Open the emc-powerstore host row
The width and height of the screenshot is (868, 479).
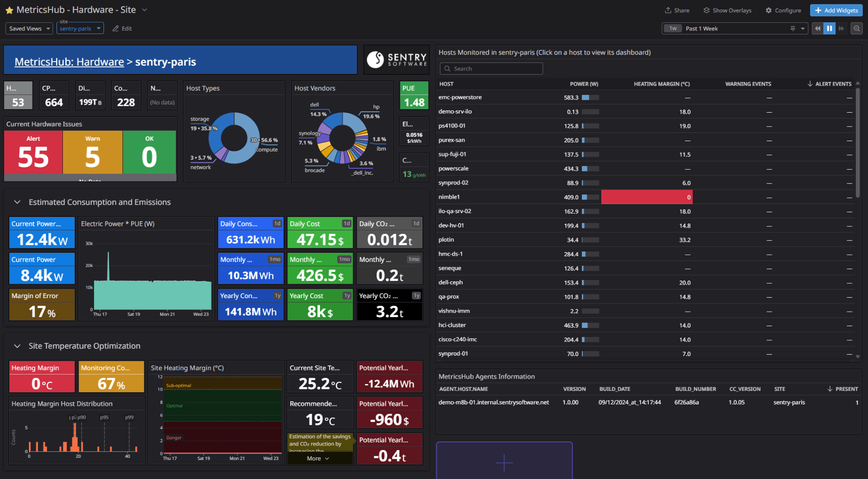[x=645, y=98]
